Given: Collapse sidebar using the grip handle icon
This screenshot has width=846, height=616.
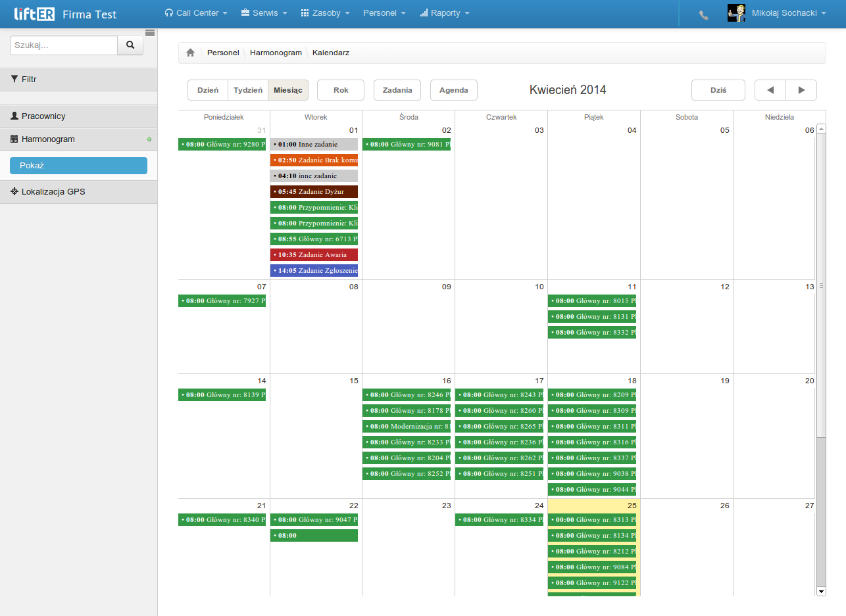Looking at the screenshot, I should 149,32.
